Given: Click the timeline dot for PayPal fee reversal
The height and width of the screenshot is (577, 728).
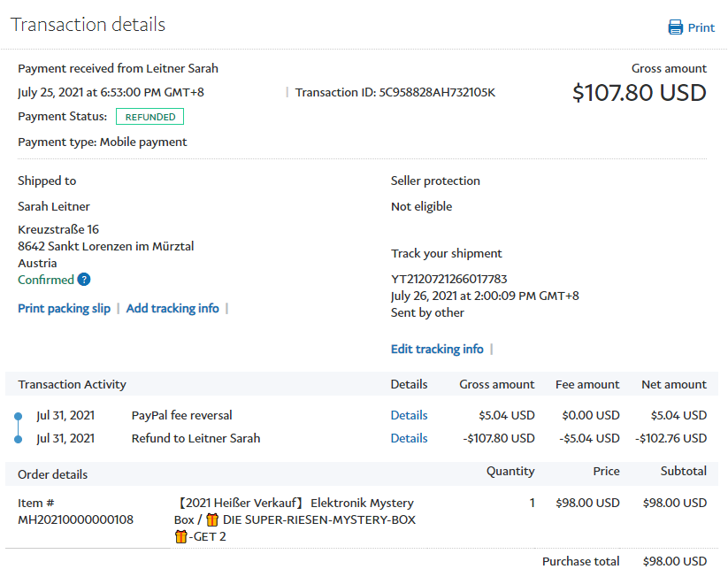Looking at the screenshot, I should 19,416.
